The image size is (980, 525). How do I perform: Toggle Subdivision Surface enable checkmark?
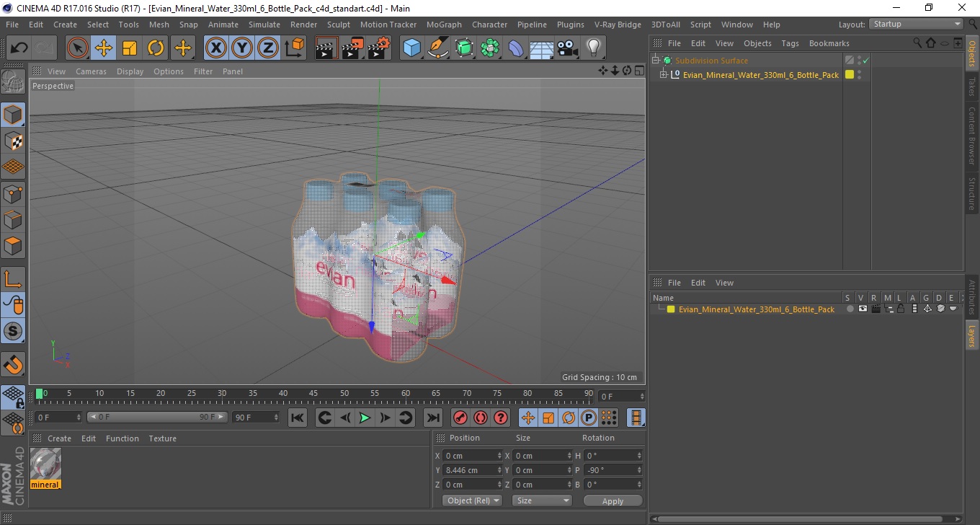click(865, 61)
